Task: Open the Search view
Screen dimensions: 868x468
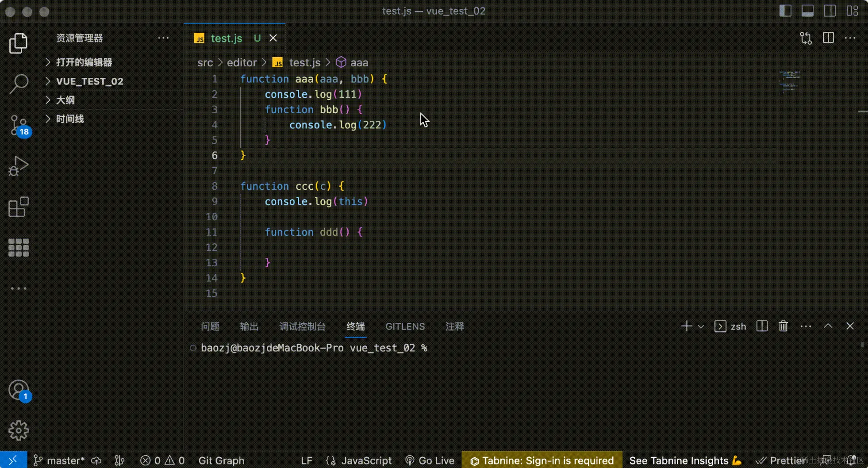Action: coord(18,84)
